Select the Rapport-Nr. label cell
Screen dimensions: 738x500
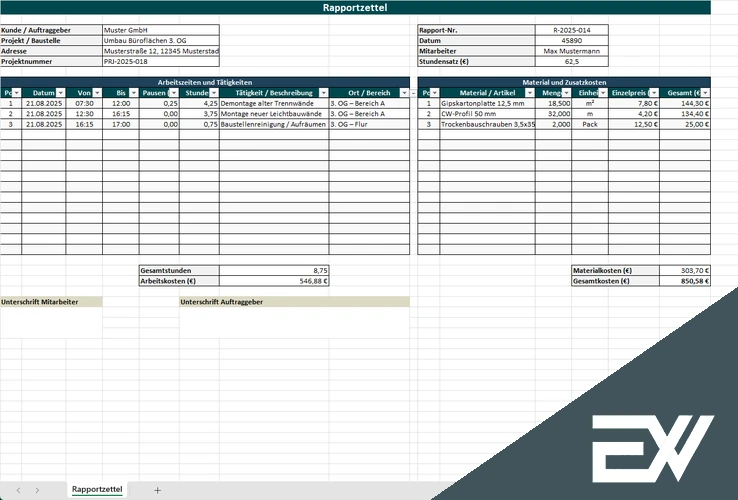pyautogui.click(x=476, y=30)
